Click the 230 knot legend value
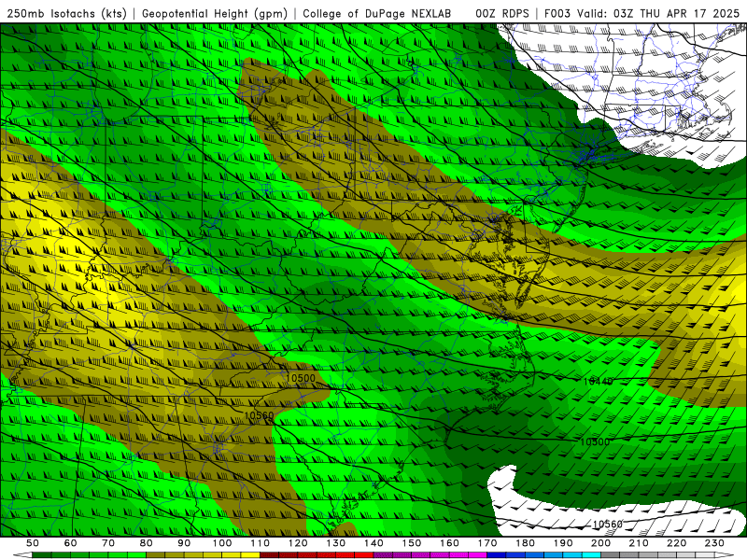 (x=714, y=543)
